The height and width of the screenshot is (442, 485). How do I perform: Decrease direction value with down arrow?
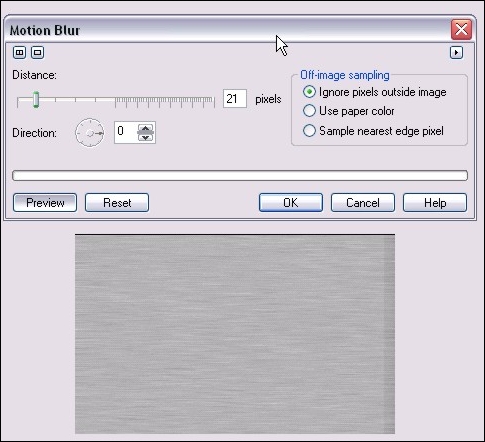(x=145, y=137)
